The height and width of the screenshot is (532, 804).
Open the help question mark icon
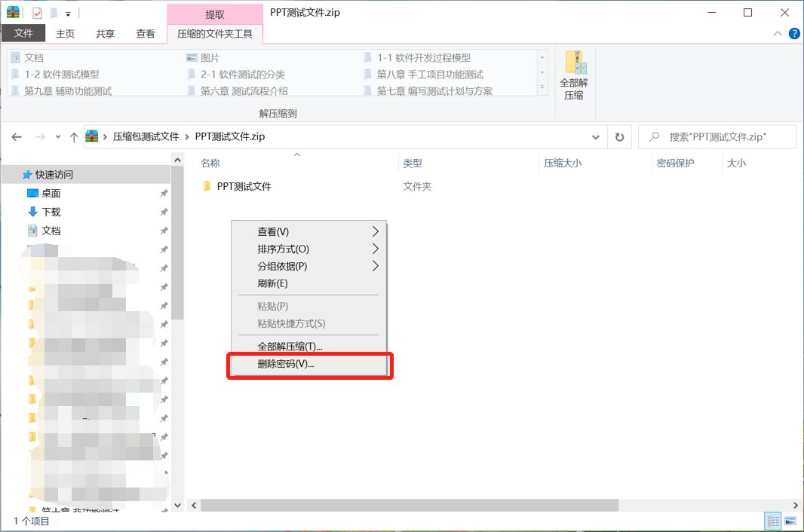pyautogui.click(x=793, y=34)
